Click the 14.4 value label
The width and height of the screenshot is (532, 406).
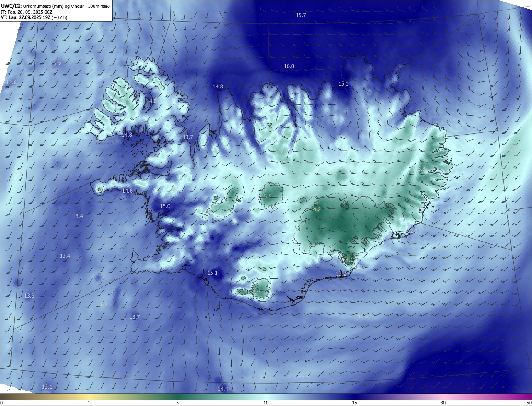coord(223,389)
